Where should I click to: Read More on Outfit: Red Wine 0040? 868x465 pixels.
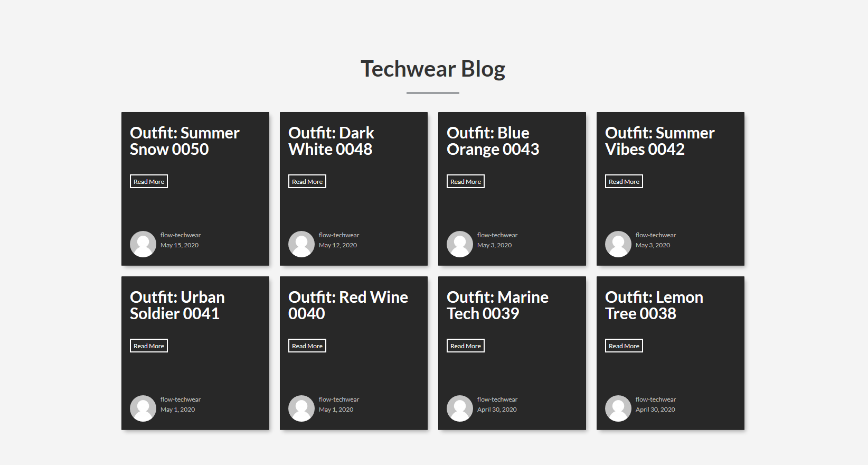click(307, 346)
